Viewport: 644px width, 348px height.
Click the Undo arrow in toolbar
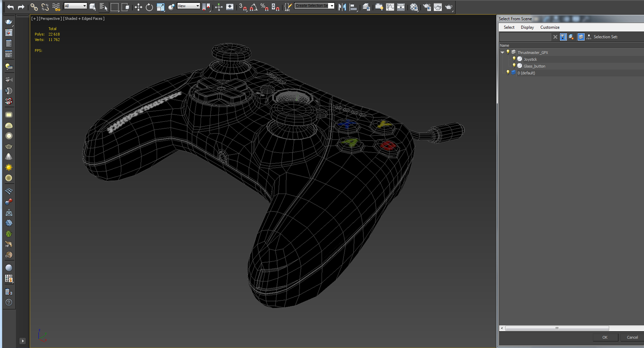[10, 7]
